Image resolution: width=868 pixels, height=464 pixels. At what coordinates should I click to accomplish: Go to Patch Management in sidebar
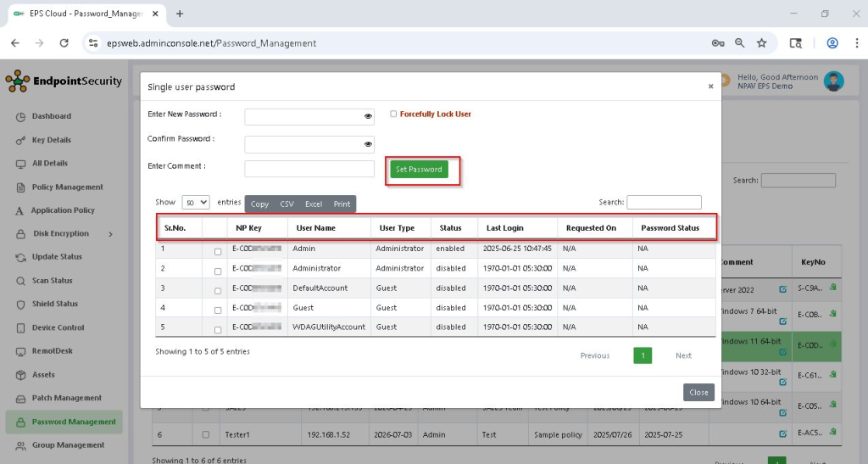tap(66, 398)
